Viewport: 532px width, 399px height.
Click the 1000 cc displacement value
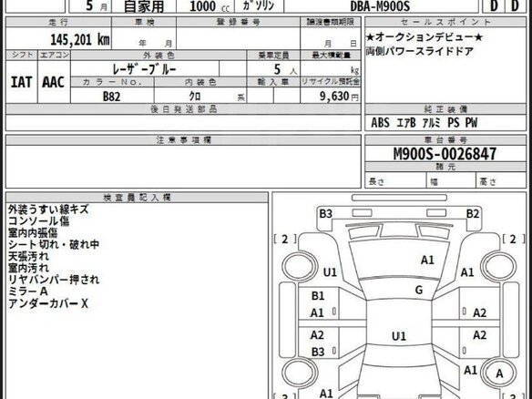(210, 6)
